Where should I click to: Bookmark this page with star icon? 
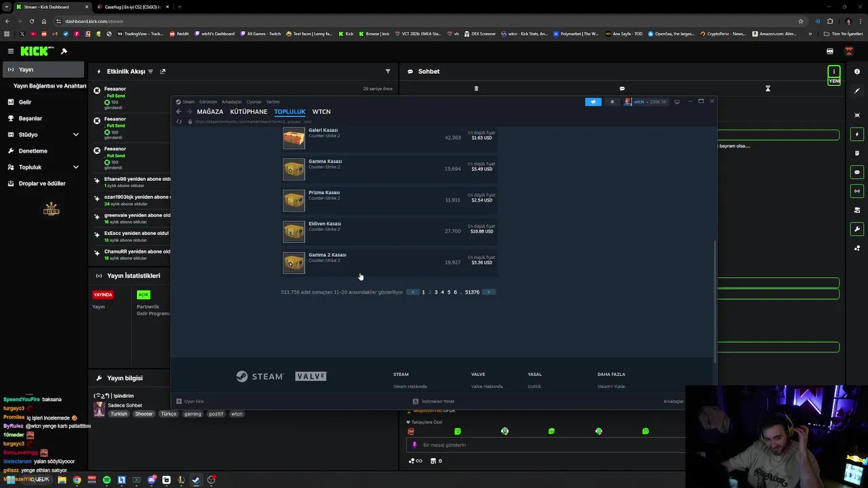(801, 21)
